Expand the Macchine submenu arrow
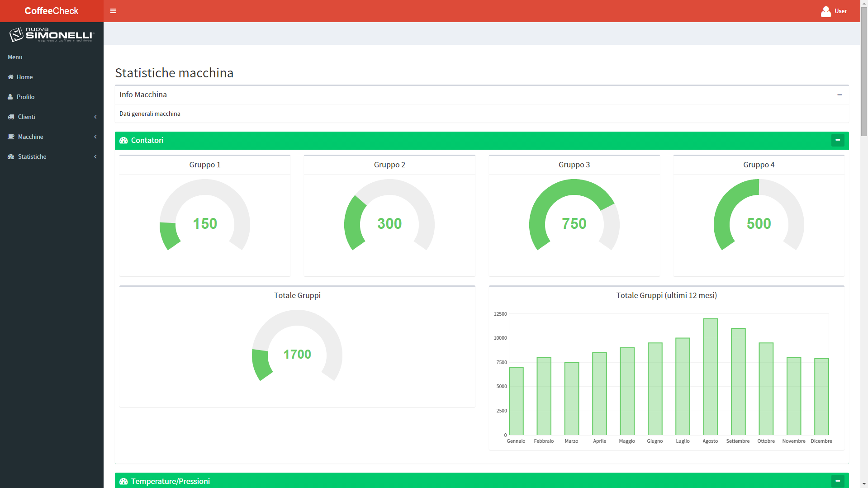 (95, 137)
